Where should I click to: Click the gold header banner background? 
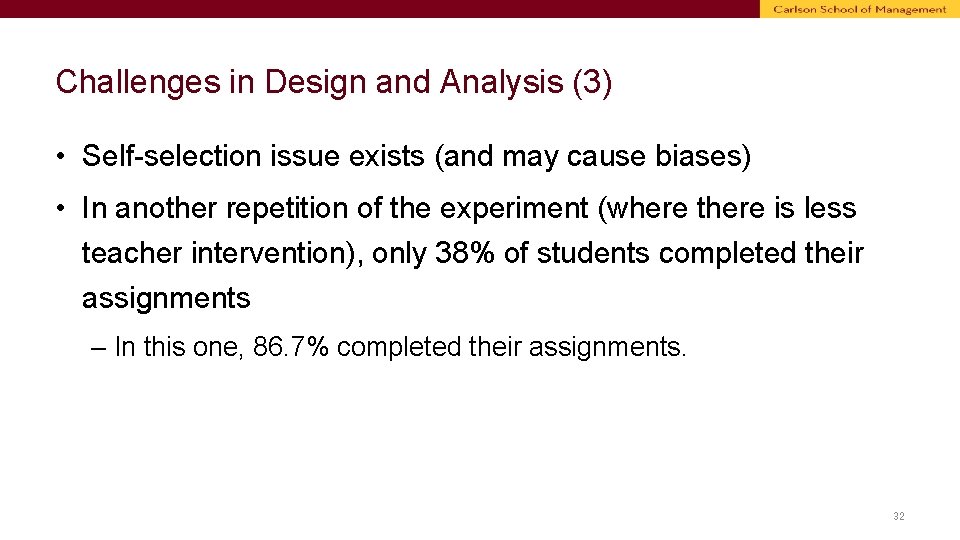(860, 9)
